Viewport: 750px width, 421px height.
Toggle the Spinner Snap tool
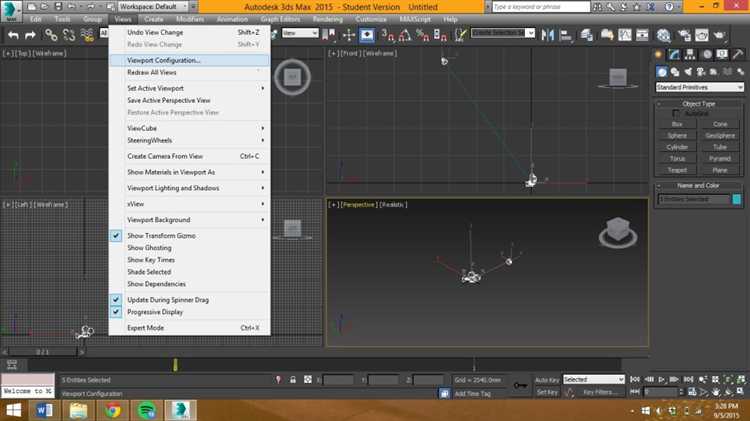point(440,34)
